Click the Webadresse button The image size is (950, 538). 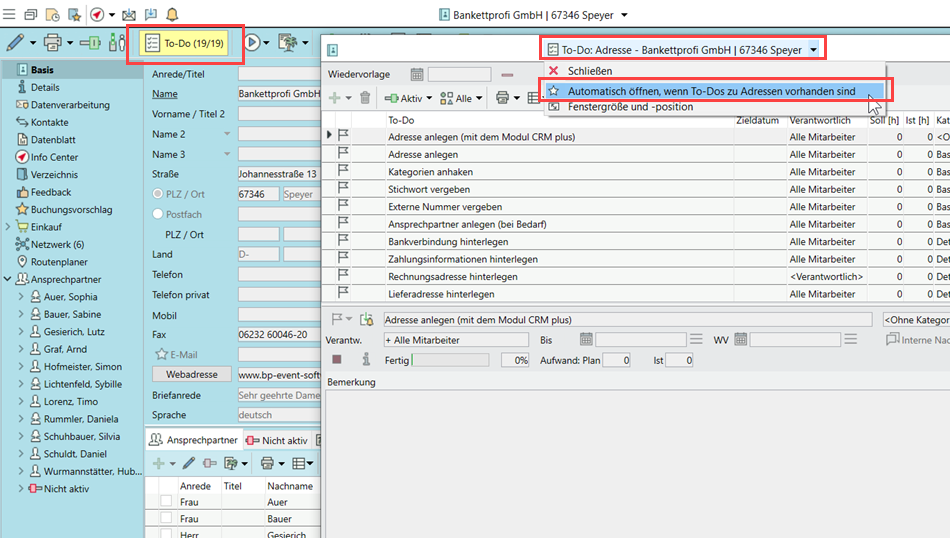191,374
